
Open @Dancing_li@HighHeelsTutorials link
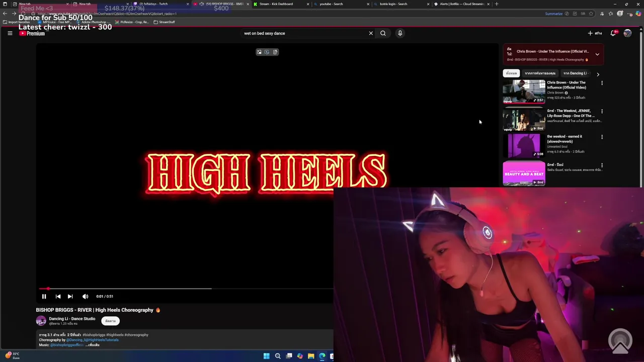point(92,340)
